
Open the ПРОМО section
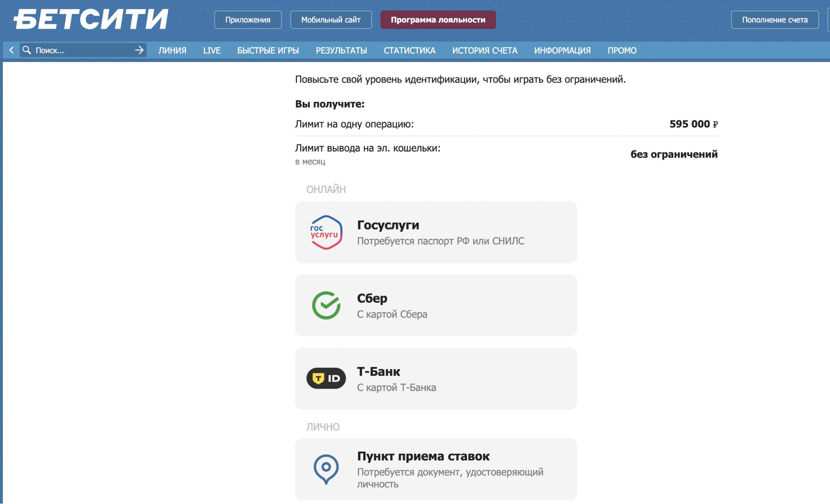click(x=622, y=51)
